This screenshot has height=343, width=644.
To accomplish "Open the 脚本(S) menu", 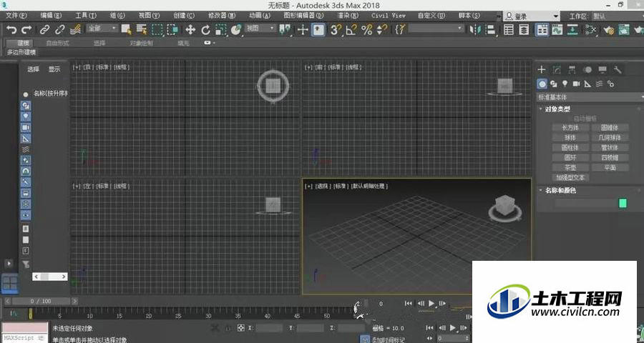I will coord(469,15).
